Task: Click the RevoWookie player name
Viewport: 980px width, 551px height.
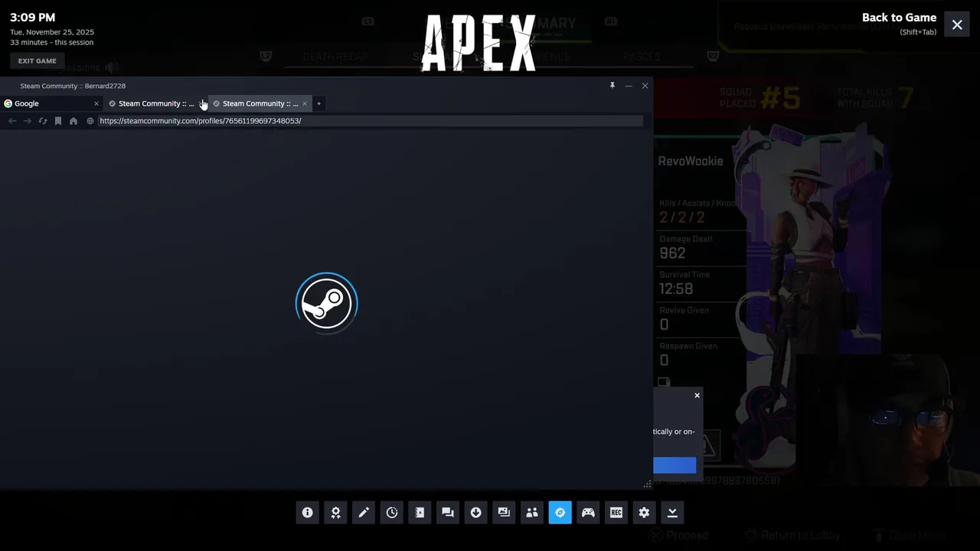Action: pos(691,161)
